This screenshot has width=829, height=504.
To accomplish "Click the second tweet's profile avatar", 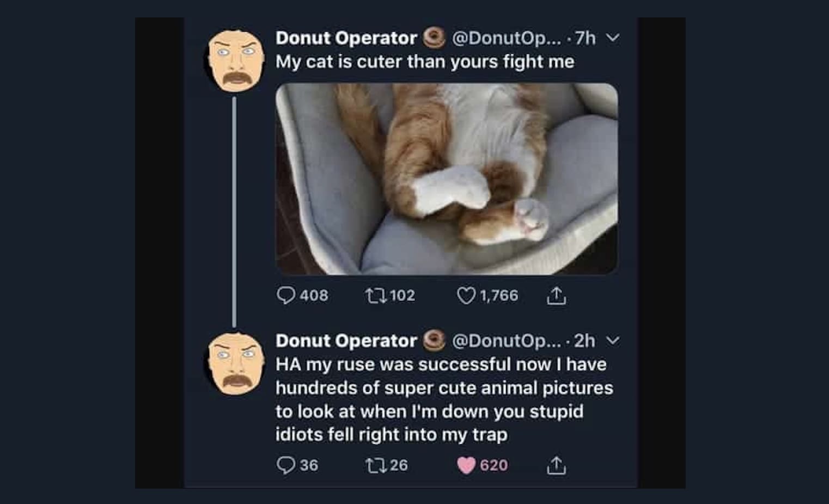I will tap(236, 362).
